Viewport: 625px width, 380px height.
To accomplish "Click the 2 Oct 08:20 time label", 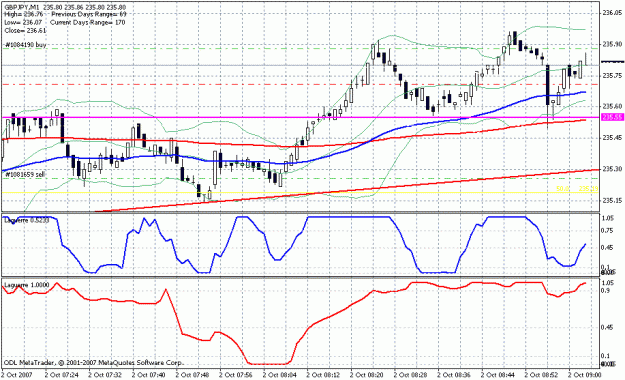I will (x=367, y=375).
